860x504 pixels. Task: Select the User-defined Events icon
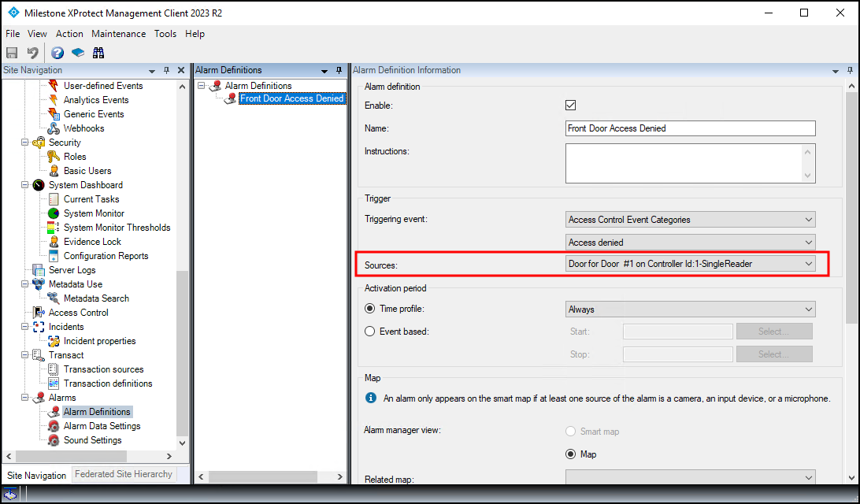(x=54, y=86)
